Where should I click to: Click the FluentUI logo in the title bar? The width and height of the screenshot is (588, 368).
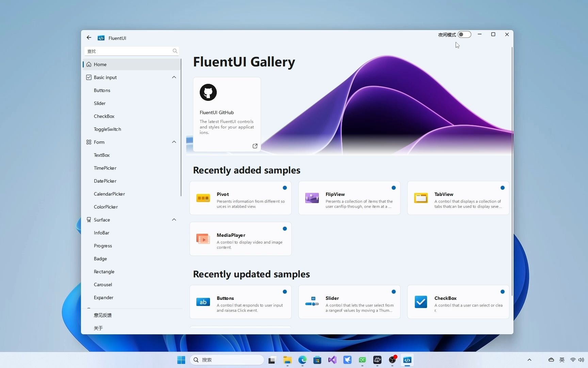click(101, 38)
